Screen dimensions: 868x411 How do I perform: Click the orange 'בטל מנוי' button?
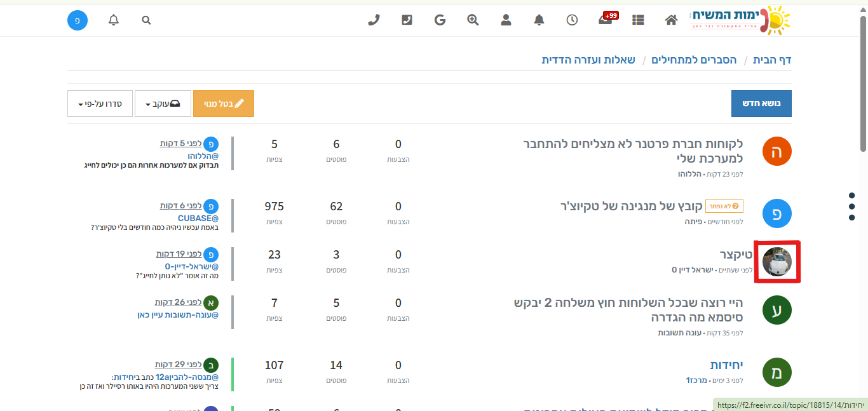[223, 104]
